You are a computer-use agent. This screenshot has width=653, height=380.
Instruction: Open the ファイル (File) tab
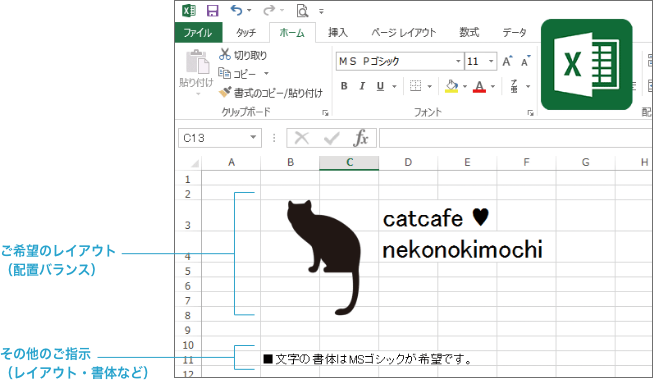pos(198,32)
